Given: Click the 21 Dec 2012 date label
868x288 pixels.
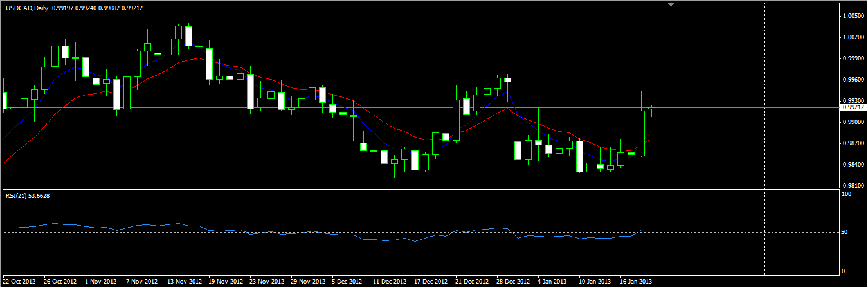Looking at the screenshot, I should click(x=472, y=282).
